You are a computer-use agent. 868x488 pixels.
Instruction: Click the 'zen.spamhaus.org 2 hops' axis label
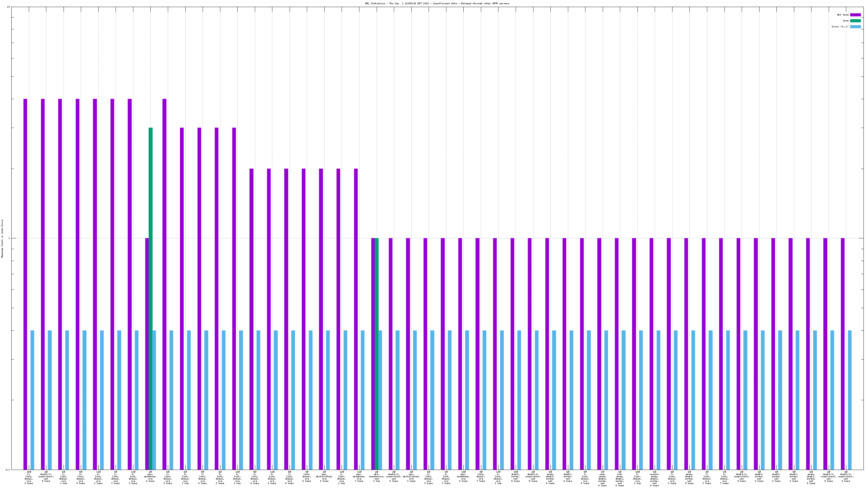point(150,476)
